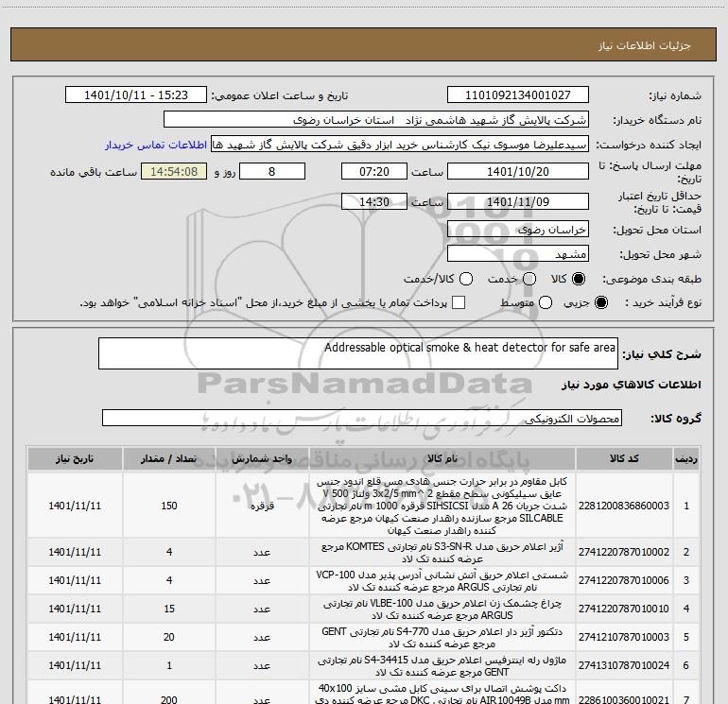Click the delivery city field 'مشهد'
The width and height of the screenshot is (728, 704).
pos(517,254)
